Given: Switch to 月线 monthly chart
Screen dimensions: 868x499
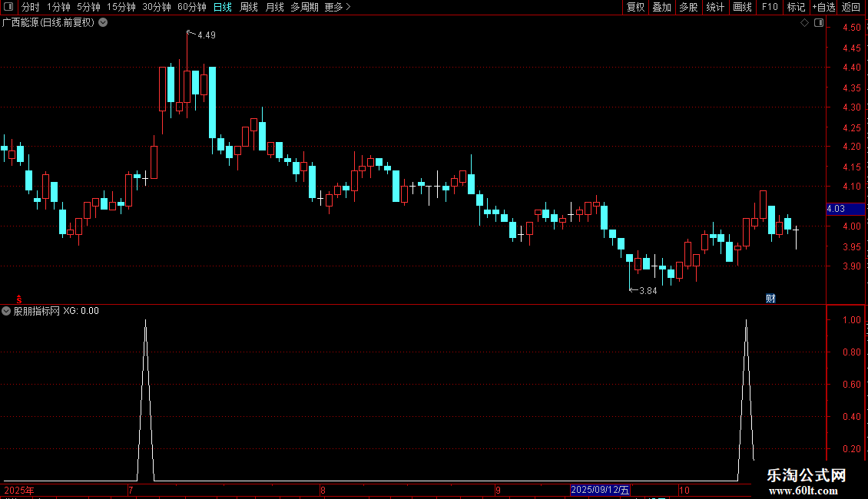Looking at the screenshot, I should [274, 7].
